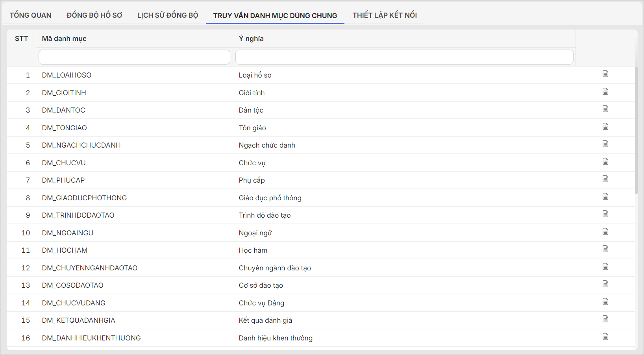Click document icon in Giới tính row
Screen dimensions: 644x355
point(605,92)
